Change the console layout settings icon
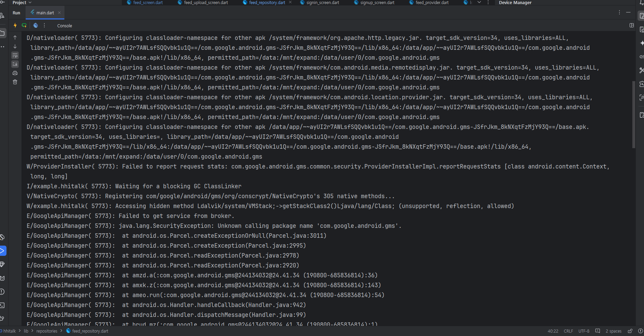The image size is (644, 336). tap(631, 25)
